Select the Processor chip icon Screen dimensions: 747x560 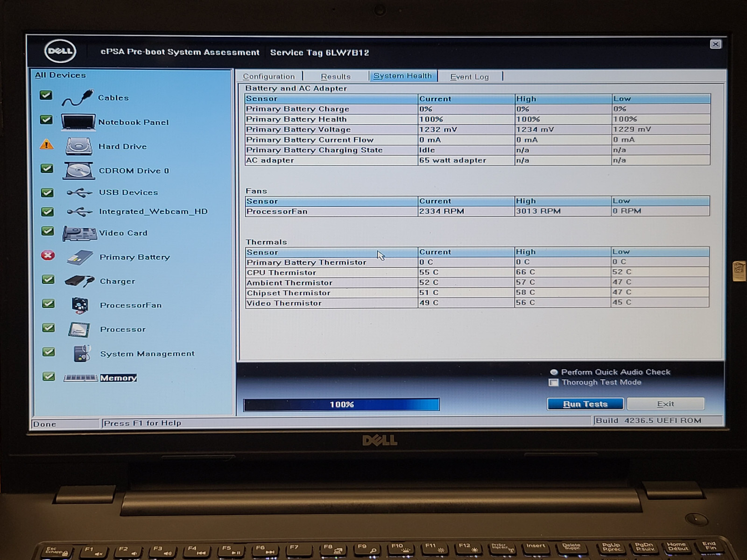pyautogui.click(x=79, y=329)
